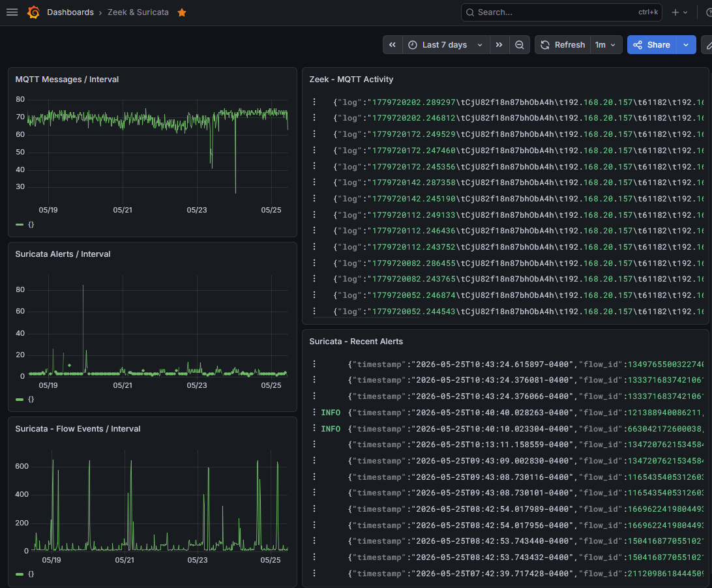Toggle legend series in Suricata Alerts panel
The height and width of the screenshot is (588, 712).
pos(25,399)
